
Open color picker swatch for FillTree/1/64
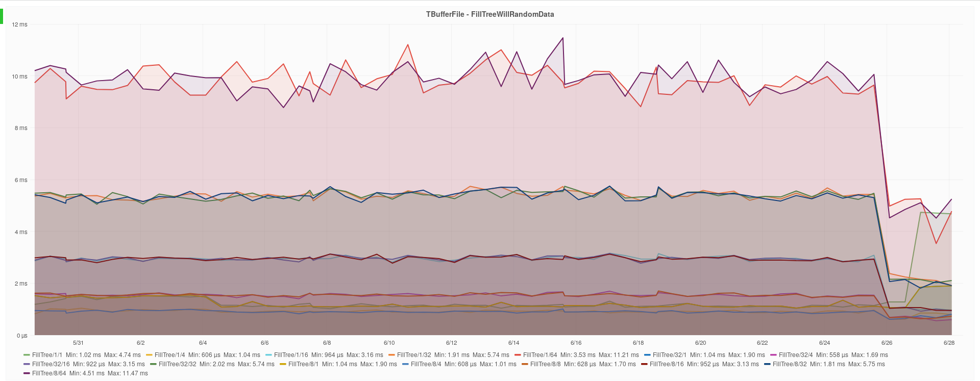click(518, 355)
